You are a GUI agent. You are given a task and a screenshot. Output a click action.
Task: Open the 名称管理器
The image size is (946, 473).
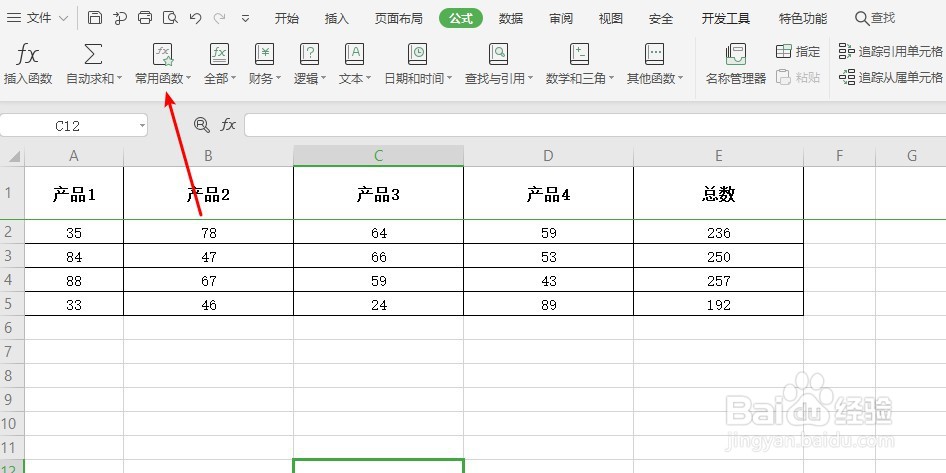(x=736, y=64)
